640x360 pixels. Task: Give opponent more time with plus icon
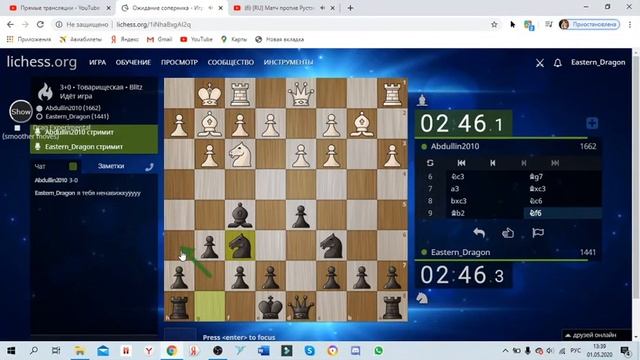(592, 123)
